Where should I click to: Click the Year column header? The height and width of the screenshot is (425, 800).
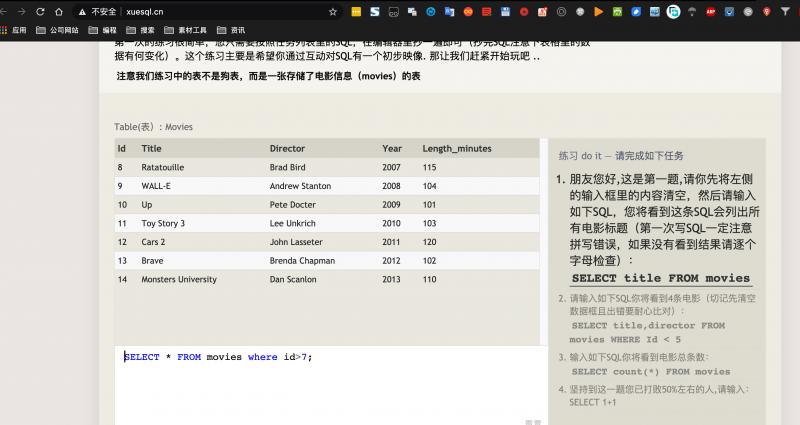click(x=392, y=148)
